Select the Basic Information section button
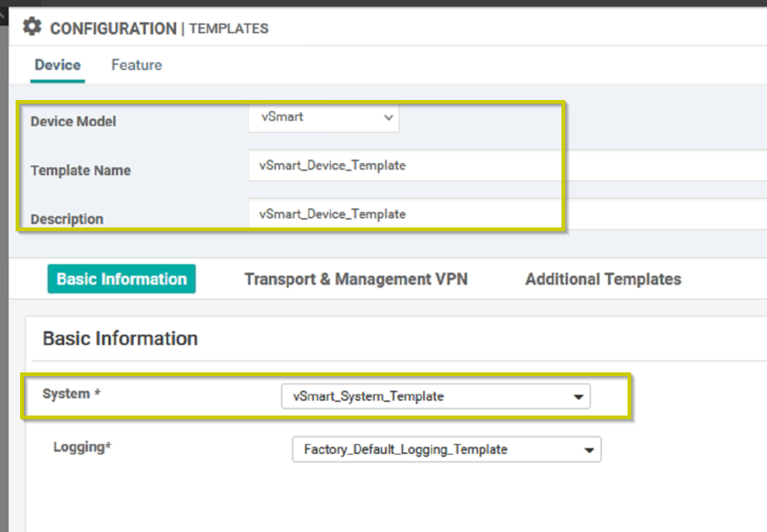767x532 pixels. pos(121,279)
